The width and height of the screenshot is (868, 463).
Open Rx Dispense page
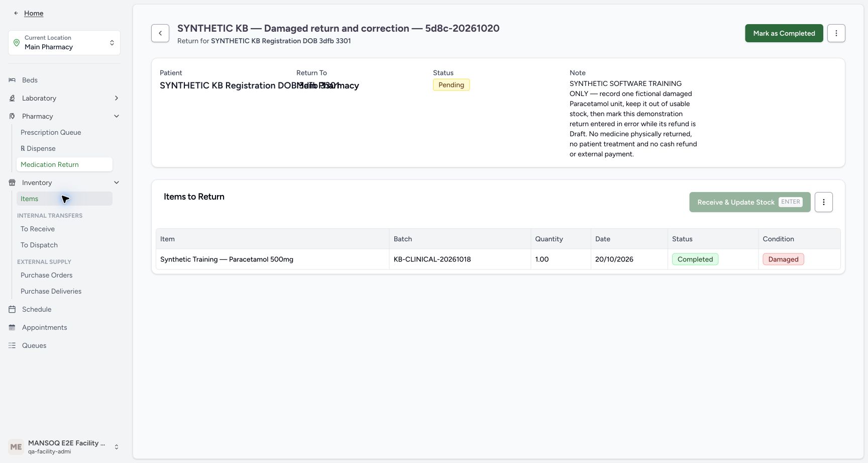[x=64, y=148]
